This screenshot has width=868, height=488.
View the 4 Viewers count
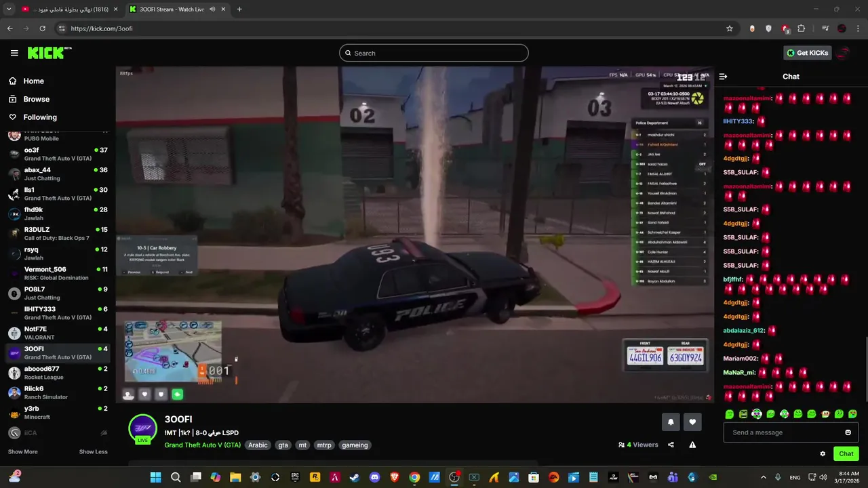tap(638, 445)
